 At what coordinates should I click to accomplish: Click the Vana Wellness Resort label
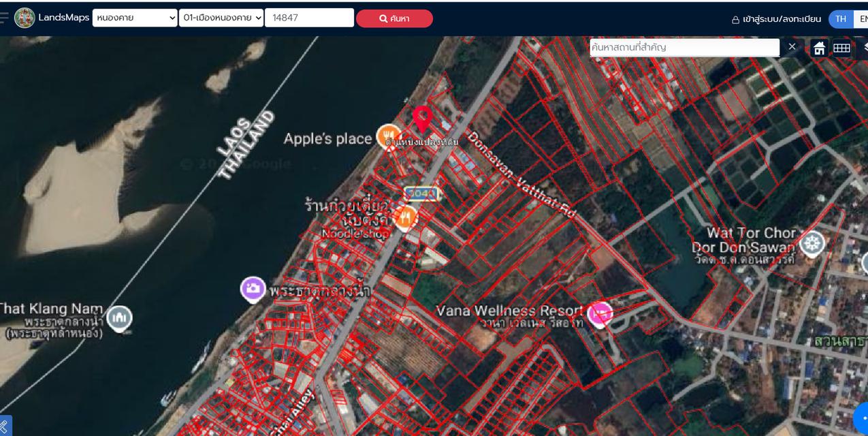(x=509, y=311)
